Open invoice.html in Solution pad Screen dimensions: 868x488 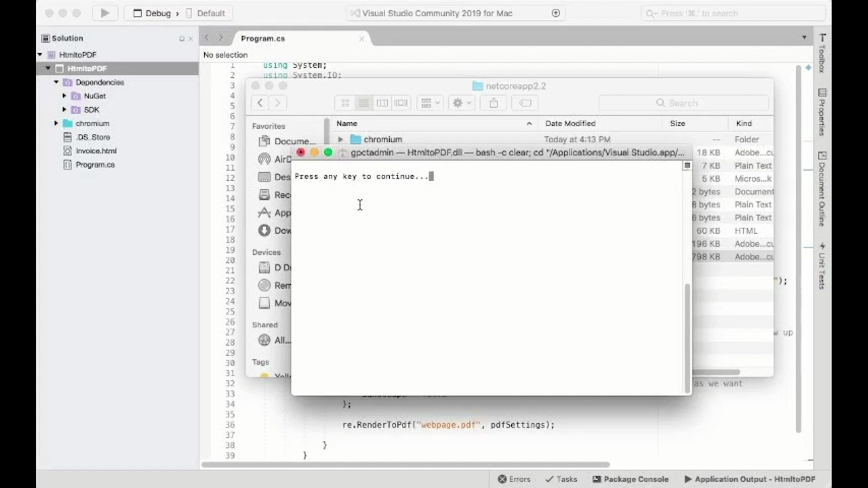pos(96,151)
